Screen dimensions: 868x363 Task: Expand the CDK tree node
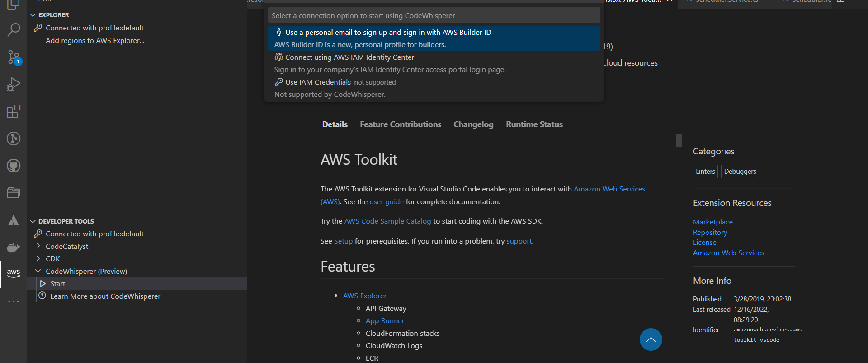tap(38, 258)
